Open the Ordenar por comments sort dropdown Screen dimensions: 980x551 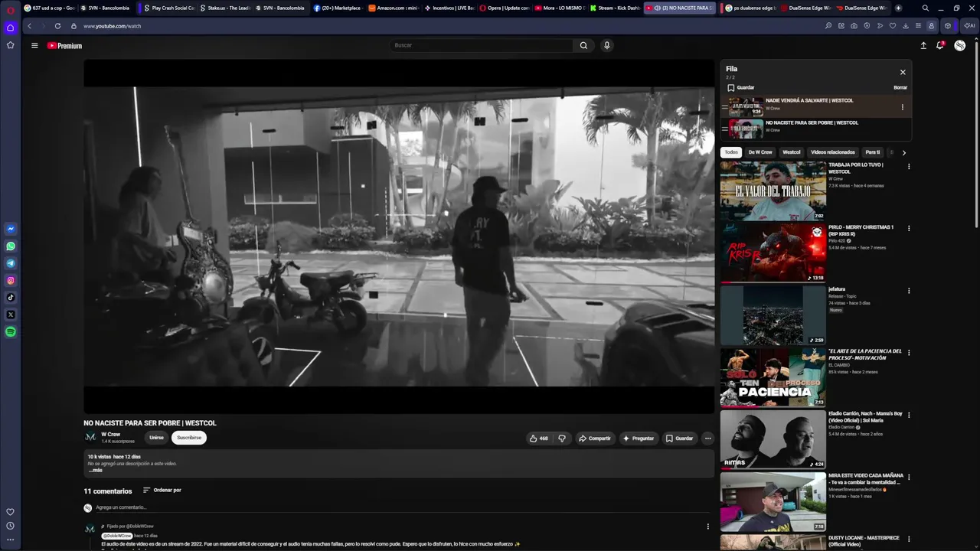pos(162,491)
